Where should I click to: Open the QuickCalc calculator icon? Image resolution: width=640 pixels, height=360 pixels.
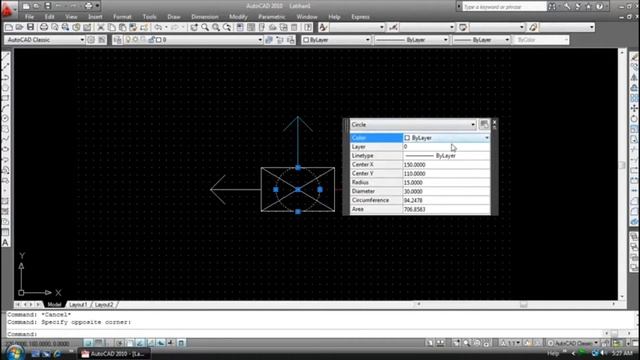(x=294, y=27)
